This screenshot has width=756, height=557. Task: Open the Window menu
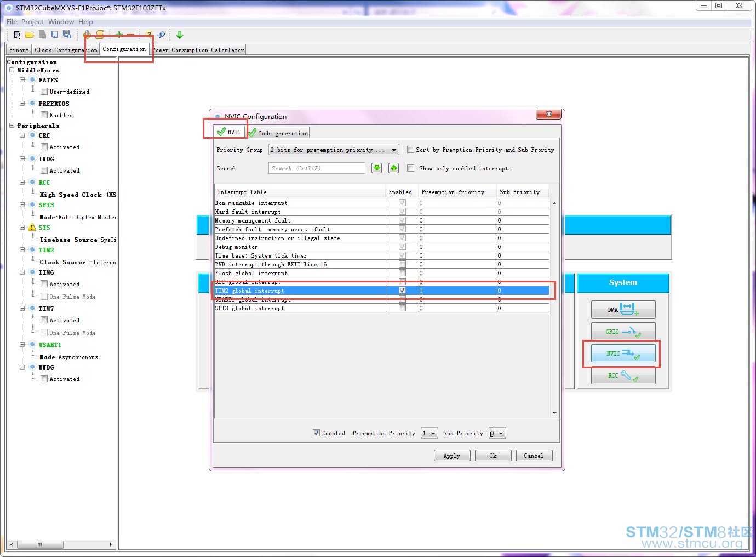(61, 22)
